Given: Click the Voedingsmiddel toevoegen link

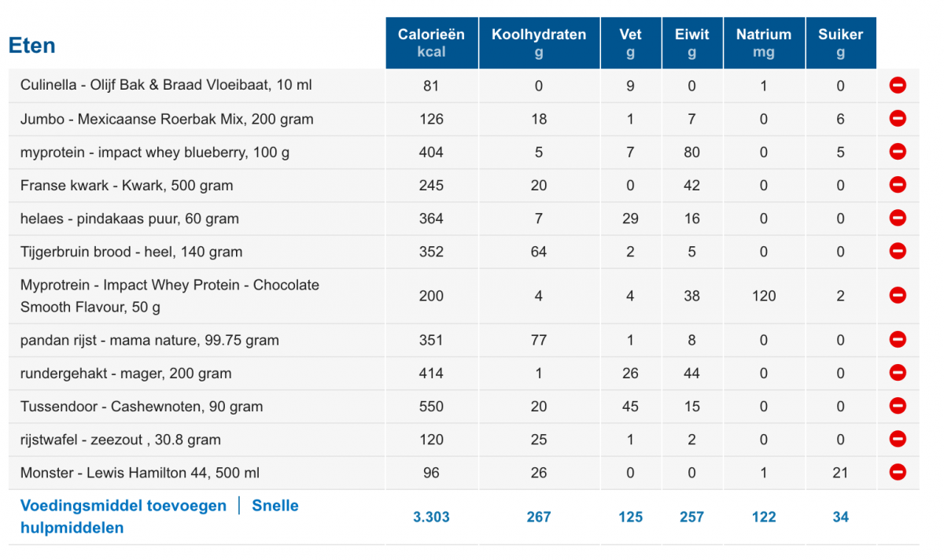Looking at the screenshot, I should (124, 506).
